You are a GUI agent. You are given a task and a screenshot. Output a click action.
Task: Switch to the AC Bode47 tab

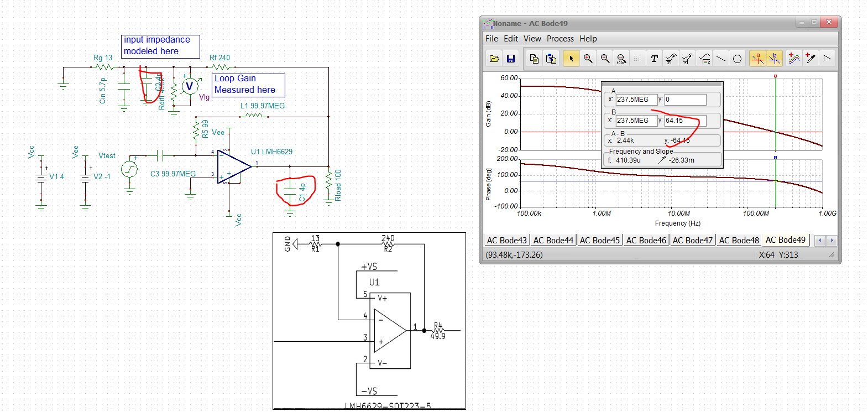pyautogui.click(x=693, y=241)
